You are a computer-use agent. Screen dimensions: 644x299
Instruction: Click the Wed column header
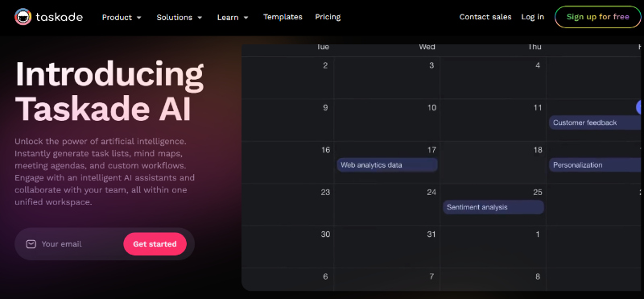coord(427,47)
